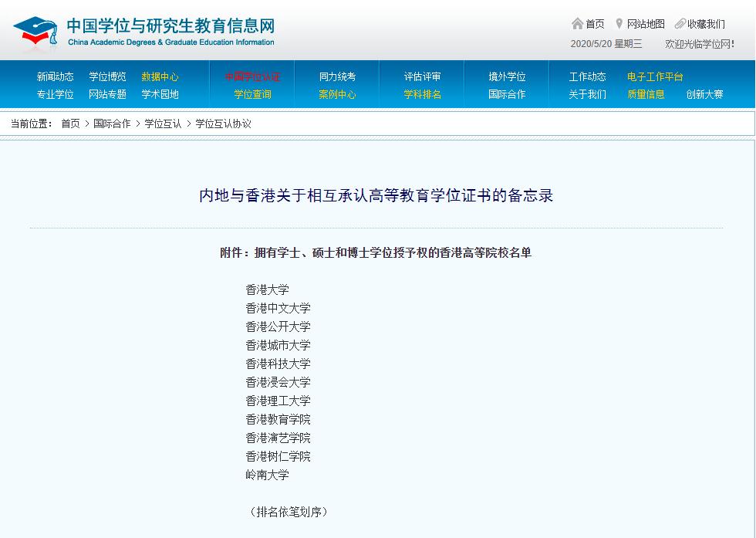The image size is (756, 538).
Task: Click the 数据中心 menu item
Action: pyautogui.click(x=160, y=76)
